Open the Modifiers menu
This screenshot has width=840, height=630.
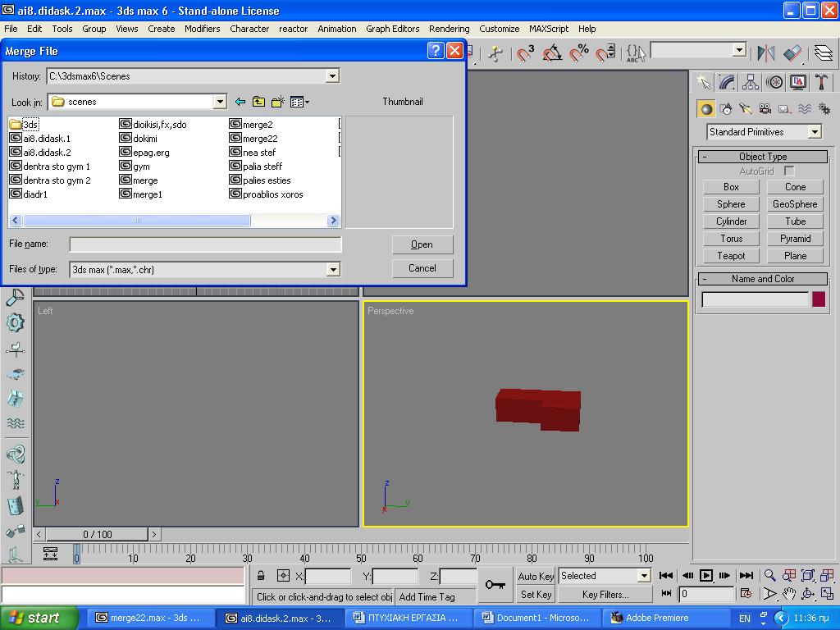click(202, 29)
